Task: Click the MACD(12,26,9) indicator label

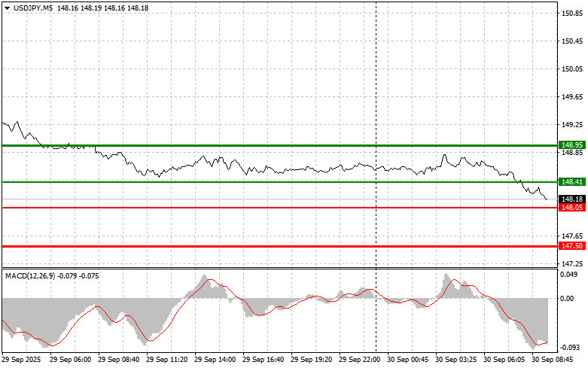Action: pyautogui.click(x=30, y=276)
